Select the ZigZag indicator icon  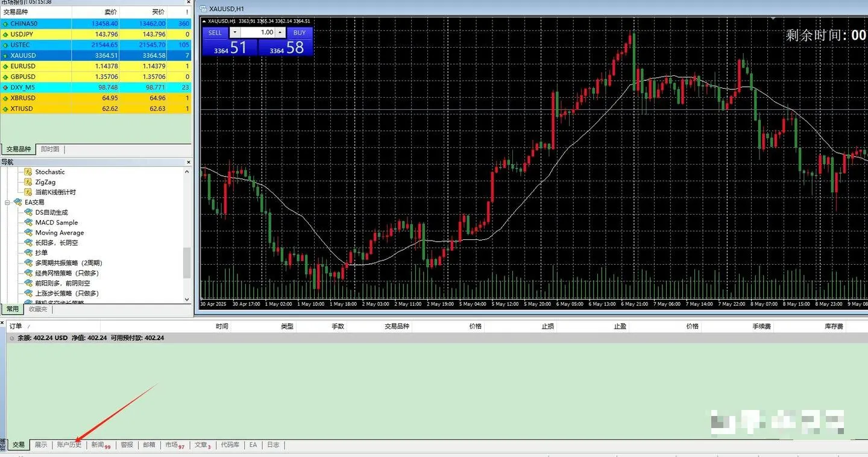coord(27,181)
